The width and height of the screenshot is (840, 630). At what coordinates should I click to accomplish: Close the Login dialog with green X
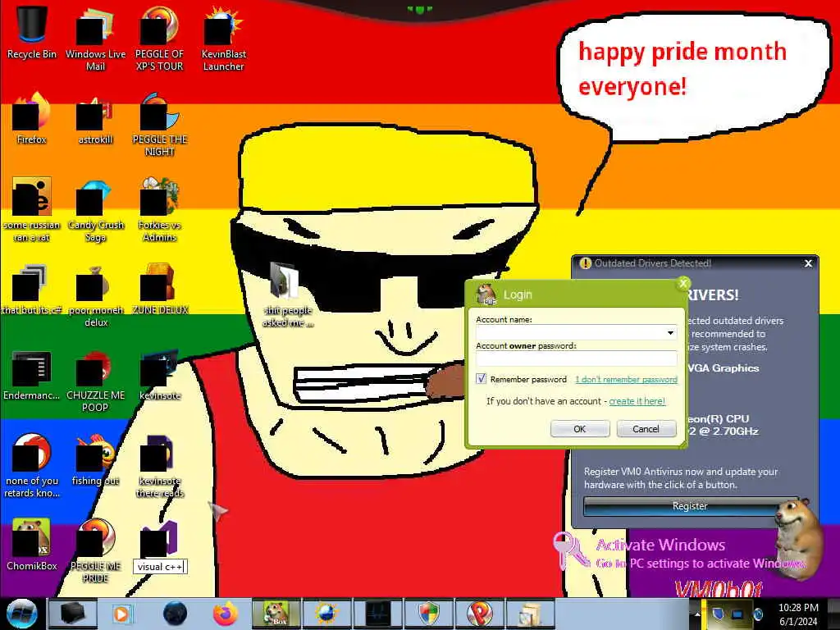pyautogui.click(x=683, y=283)
